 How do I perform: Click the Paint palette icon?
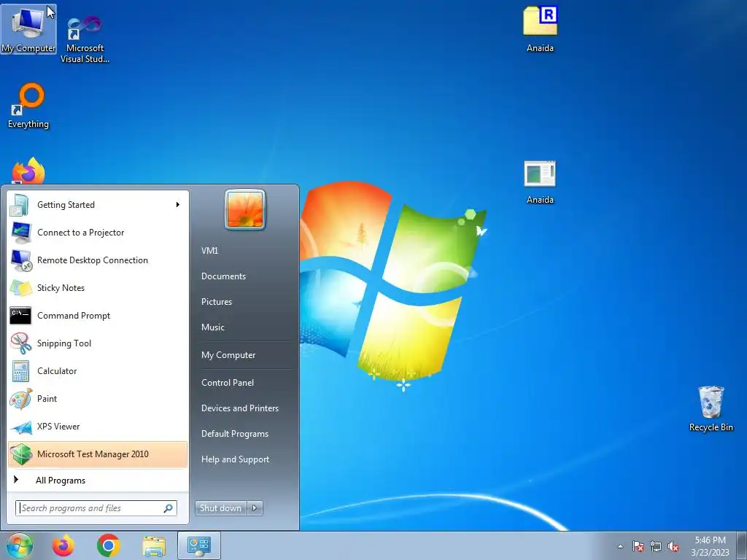[x=20, y=399]
